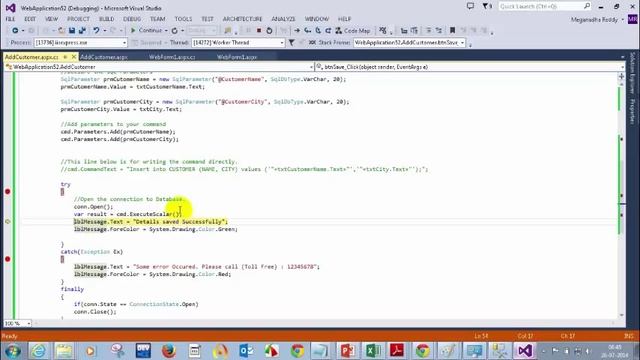Open the Code Map button
Viewport: 640px width, 360px height.
point(353,31)
